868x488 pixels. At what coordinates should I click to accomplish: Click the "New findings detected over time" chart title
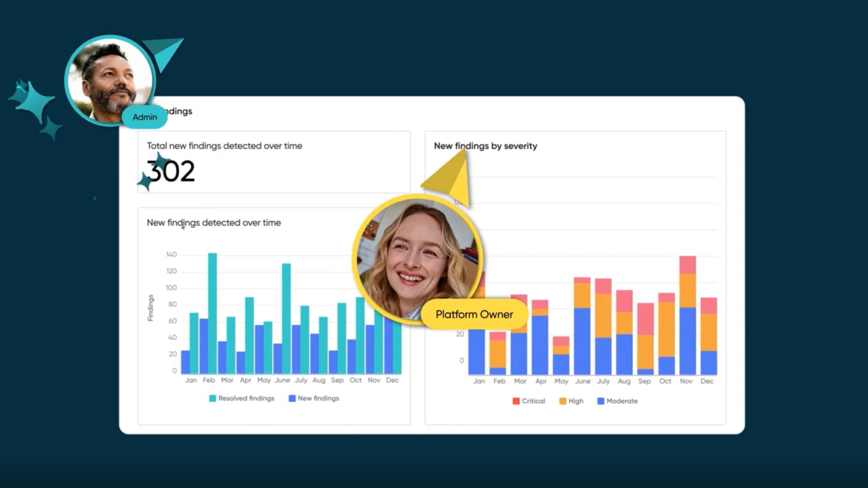(x=214, y=223)
